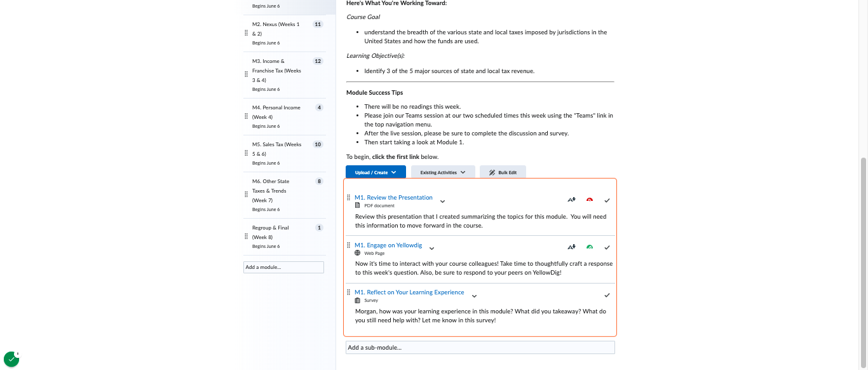868x370 pixels.
Task: Open the M1. Engage on Yellowdig link
Action: point(388,245)
